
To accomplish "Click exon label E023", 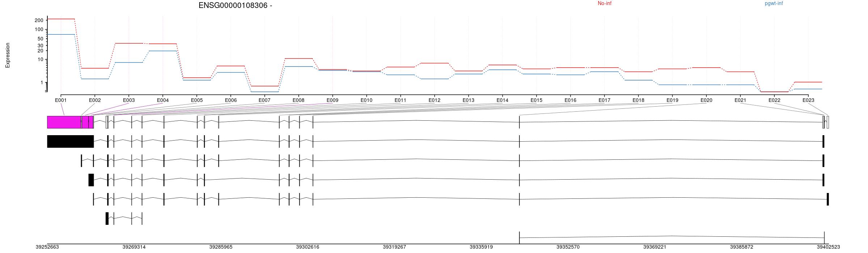I will click(808, 100).
